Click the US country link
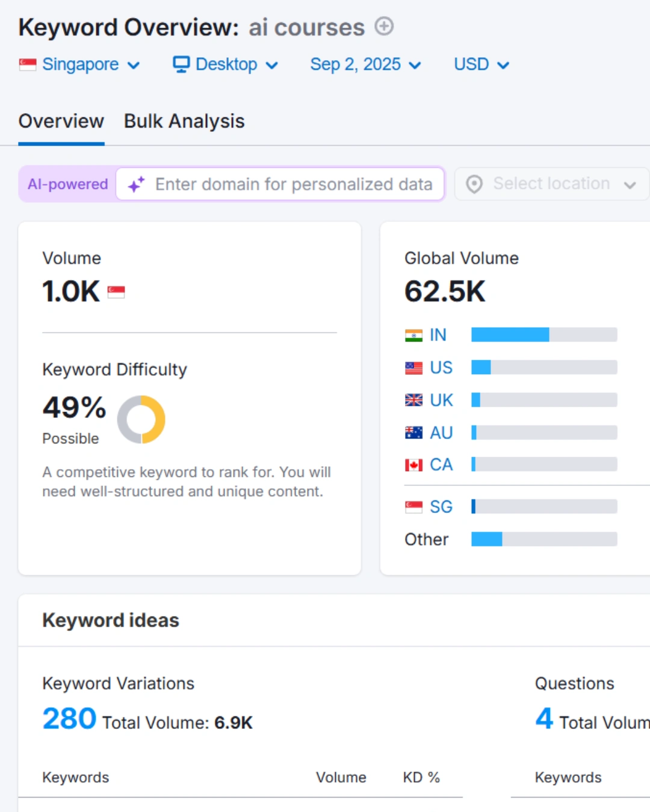This screenshot has height=812, width=650. [441, 368]
